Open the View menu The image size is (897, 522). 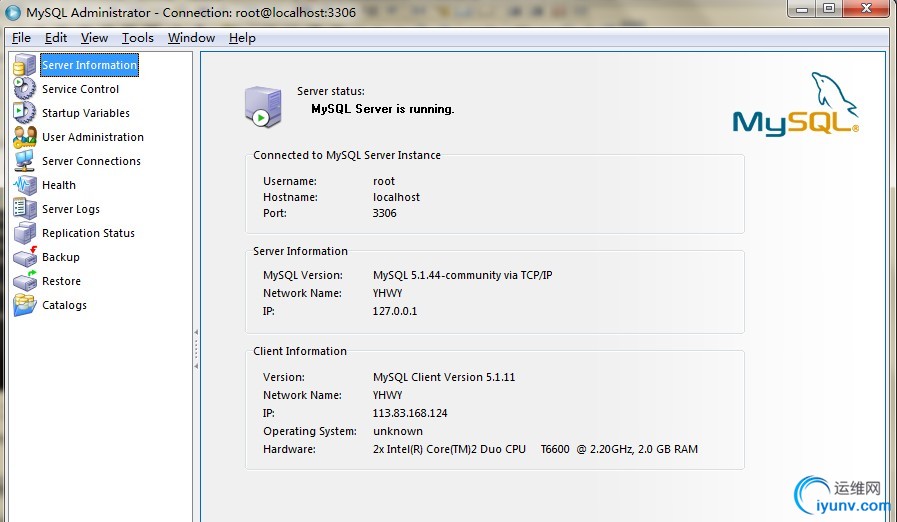pyautogui.click(x=94, y=38)
